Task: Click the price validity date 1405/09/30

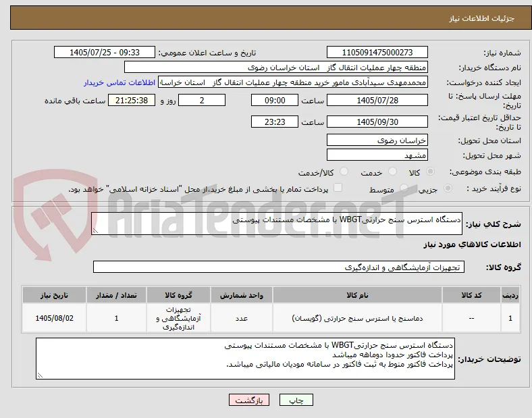Action: [377, 122]
